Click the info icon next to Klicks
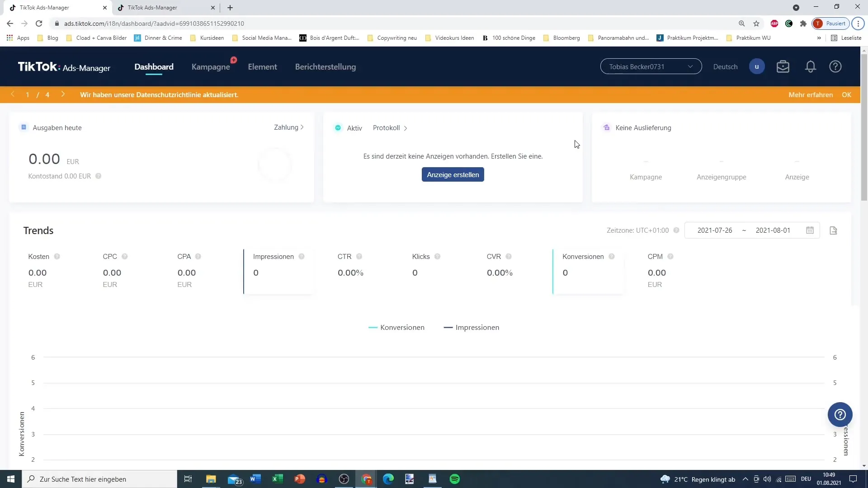Viewport: 868px width, 488px height. [437, 257]
